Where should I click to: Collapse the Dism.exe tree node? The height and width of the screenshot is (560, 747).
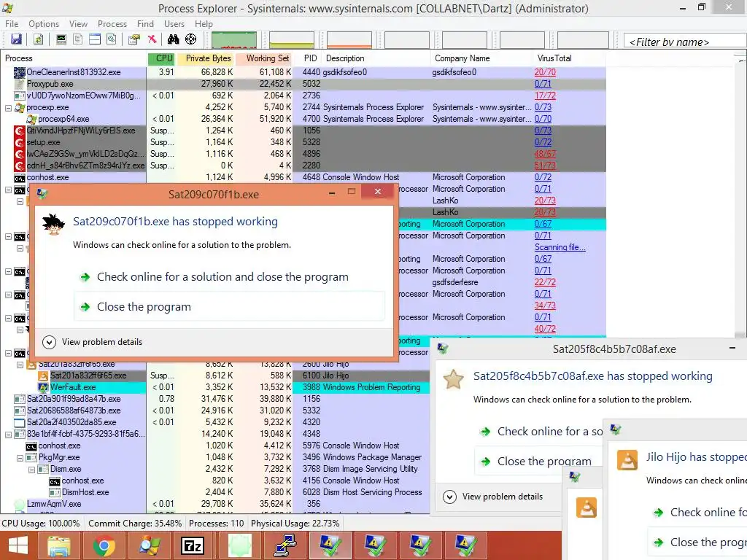(x=31, y=470)
